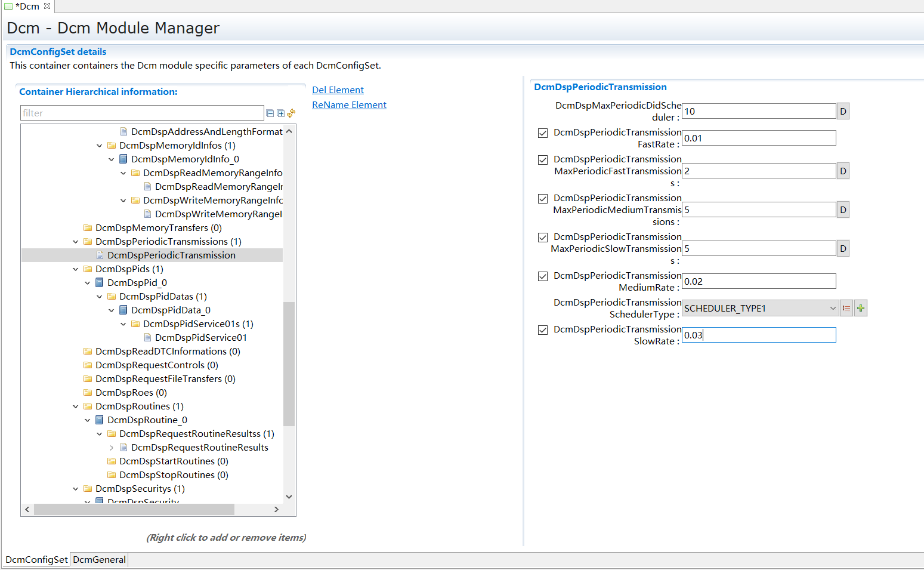Screen dimensions: 924x570
Task: Toggle the DcmDspPeriodicTransmissionMediumRate checkbox
Action: click(x=543, y=276)
